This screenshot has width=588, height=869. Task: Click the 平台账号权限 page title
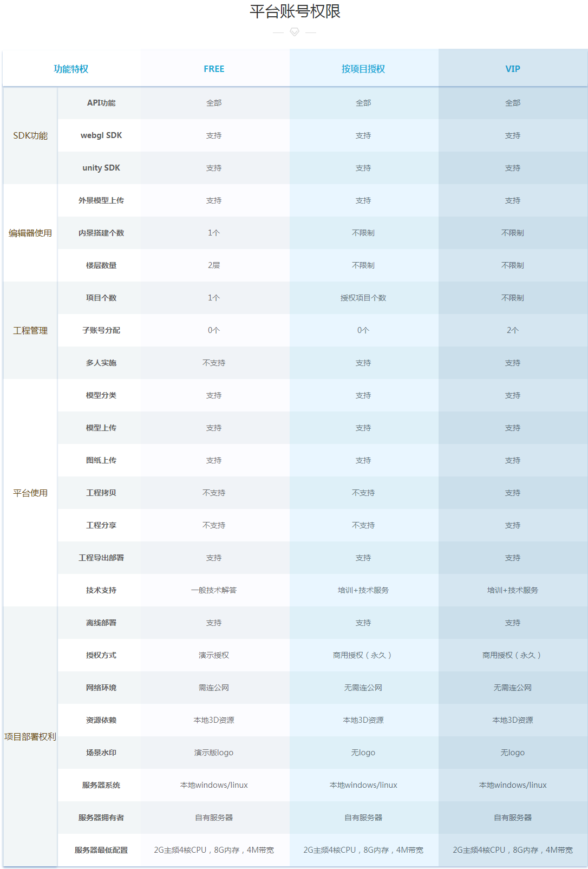coord(295,11)
